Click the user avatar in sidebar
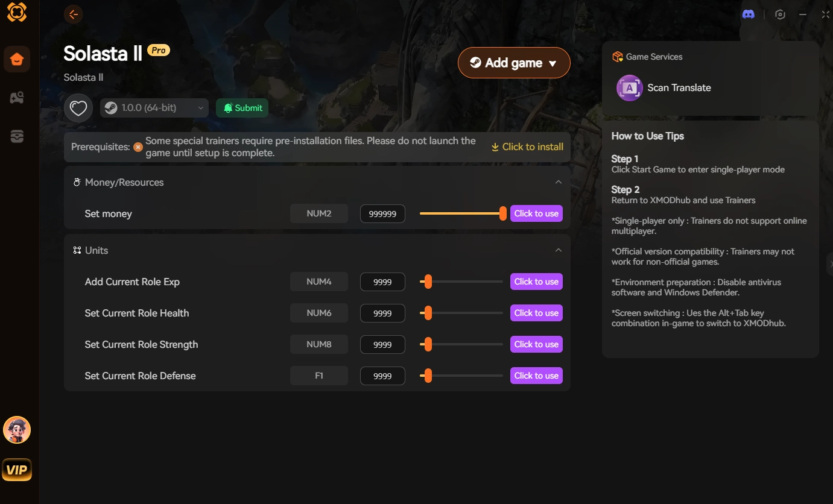833x504 pixels. tap(17, 430)
